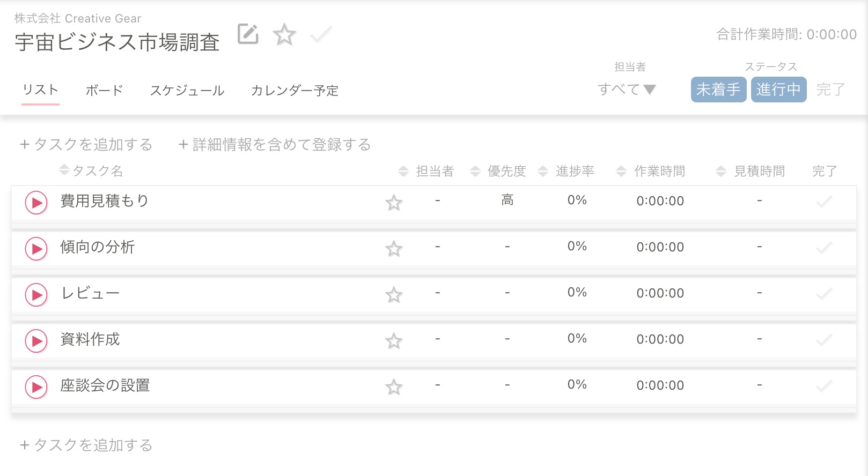Star the レビュー task
This screenshot has width=868, height=476.
394,295
